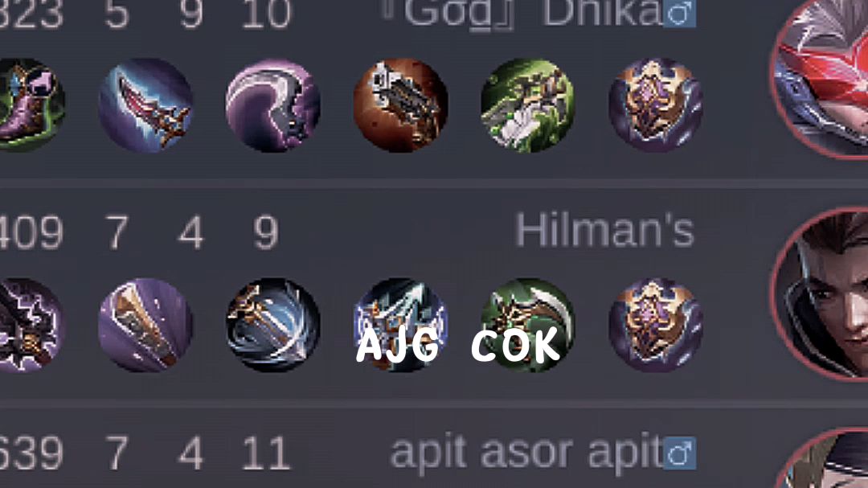Click the green gun with white flower item

coord(527,105)
